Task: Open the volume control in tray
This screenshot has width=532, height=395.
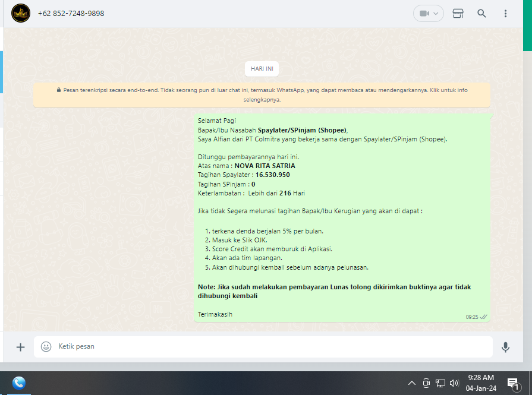Action: 454,384
